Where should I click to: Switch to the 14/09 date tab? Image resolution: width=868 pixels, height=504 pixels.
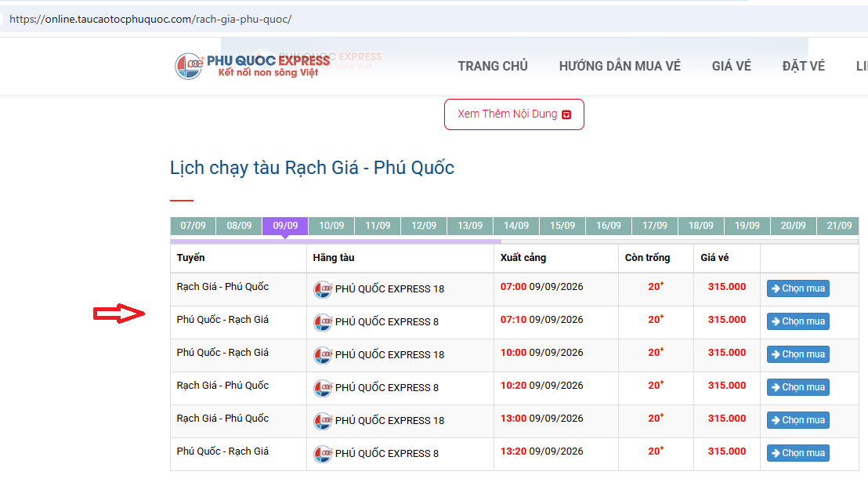coord(516,226)
